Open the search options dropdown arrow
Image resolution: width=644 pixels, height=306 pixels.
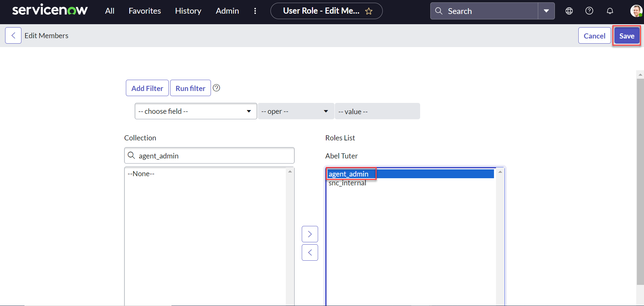[x=546, y=11]
